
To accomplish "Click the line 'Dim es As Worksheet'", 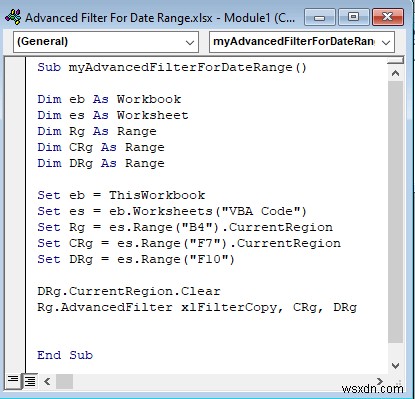I will pos(113,115).
